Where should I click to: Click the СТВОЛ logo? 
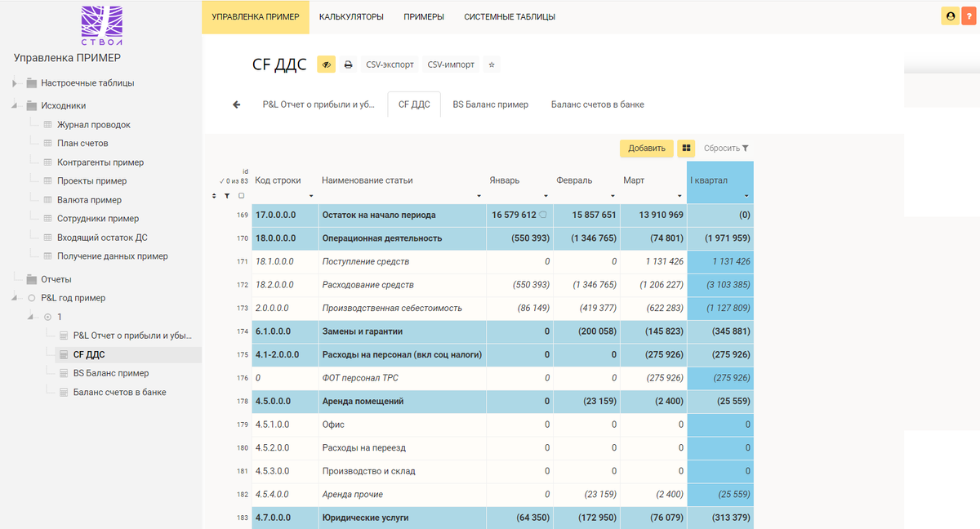[102, 25]
